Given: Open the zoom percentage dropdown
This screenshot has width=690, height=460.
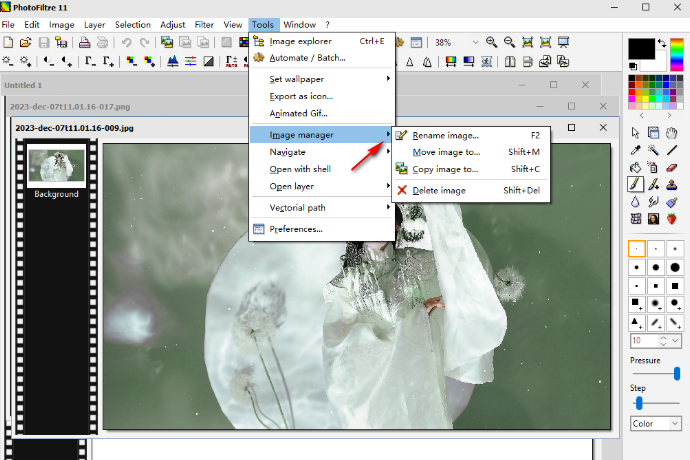Looking at the screenshot, I should (x=475, y=42).
